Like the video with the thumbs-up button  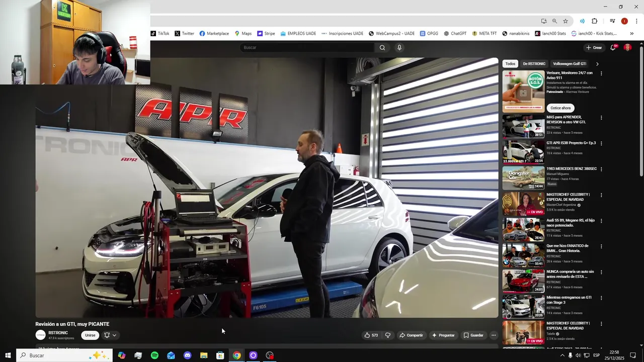click(x=371, y=335)
